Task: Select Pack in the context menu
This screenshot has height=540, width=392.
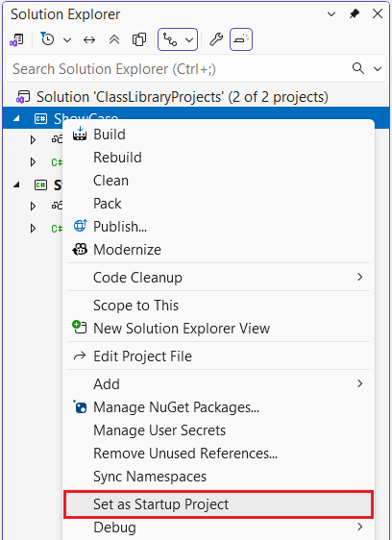Action: (219, 204)
